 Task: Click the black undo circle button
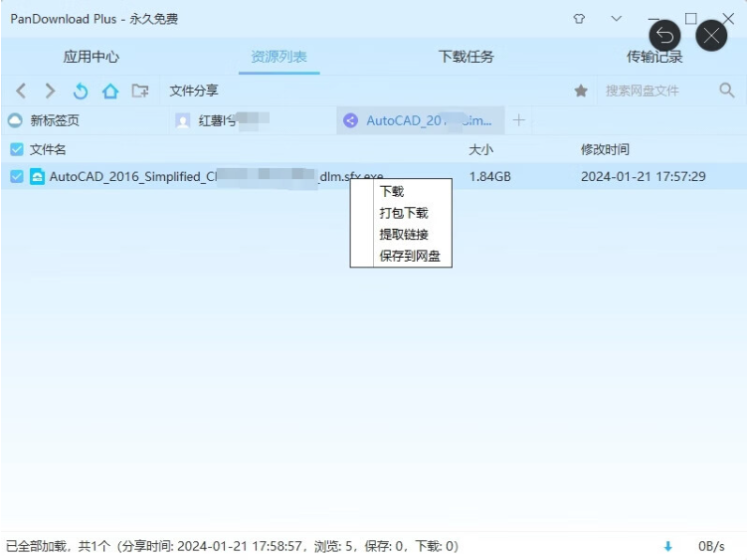coord(664,35)
